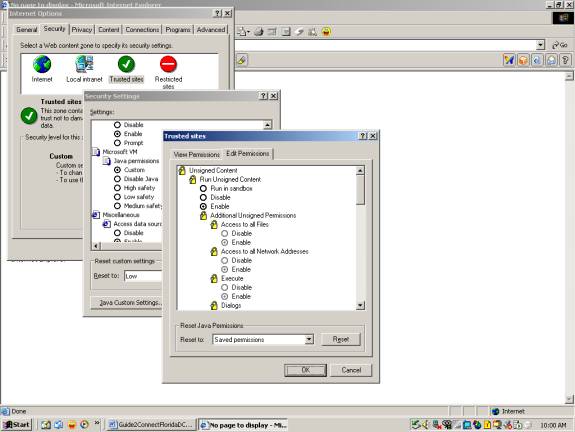Open the address bar dropdown arrow
This screenshot has height=432, width=575.
[x=541, y=45]
